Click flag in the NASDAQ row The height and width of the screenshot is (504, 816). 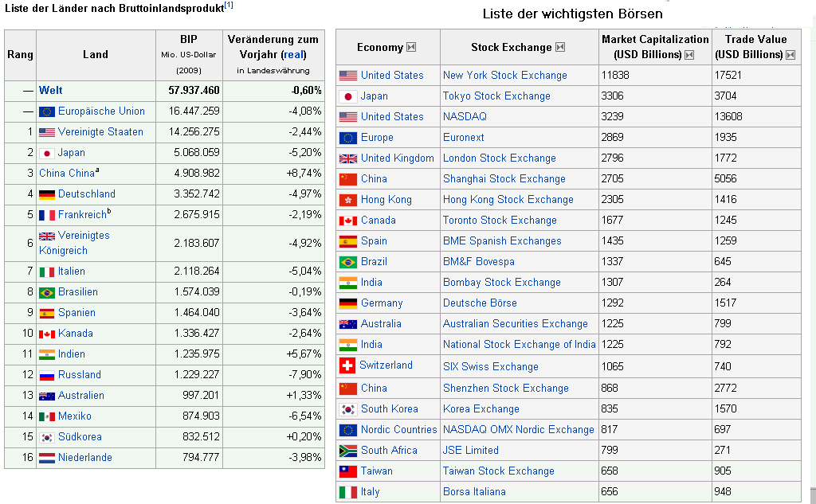(348, 117)
